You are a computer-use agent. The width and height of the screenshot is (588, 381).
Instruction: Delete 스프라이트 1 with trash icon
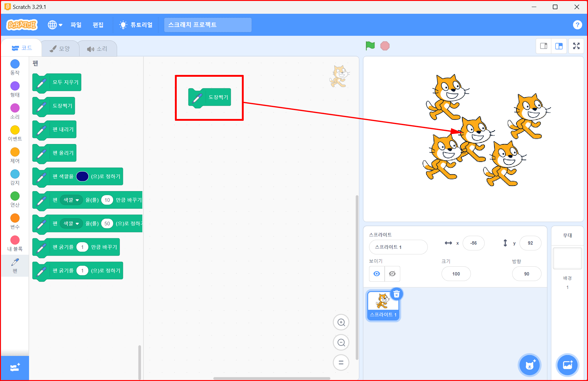396,294
